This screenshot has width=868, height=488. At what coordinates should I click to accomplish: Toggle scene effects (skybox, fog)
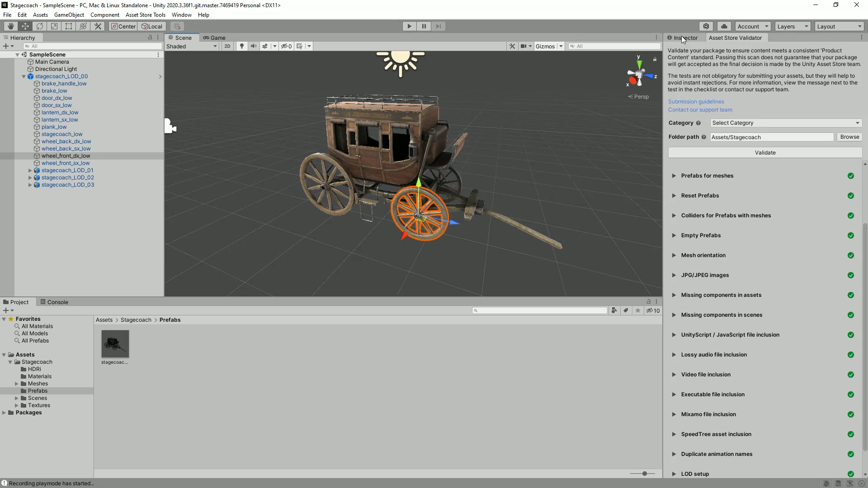tap(265, 46)
